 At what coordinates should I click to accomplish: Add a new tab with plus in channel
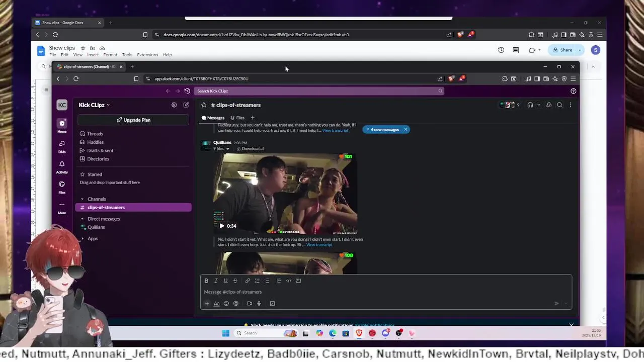[x=253, y=118]
